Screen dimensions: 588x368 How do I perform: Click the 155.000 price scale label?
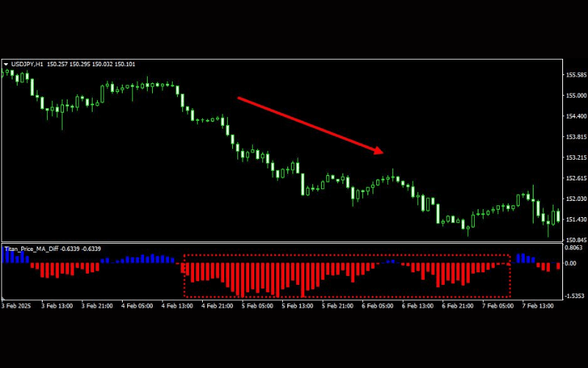point(576,96)
